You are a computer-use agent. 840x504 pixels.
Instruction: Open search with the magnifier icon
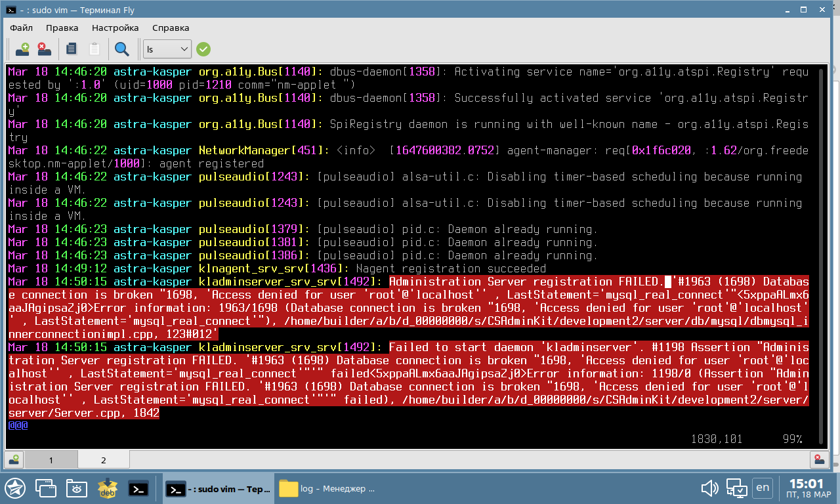pos(122,49)
